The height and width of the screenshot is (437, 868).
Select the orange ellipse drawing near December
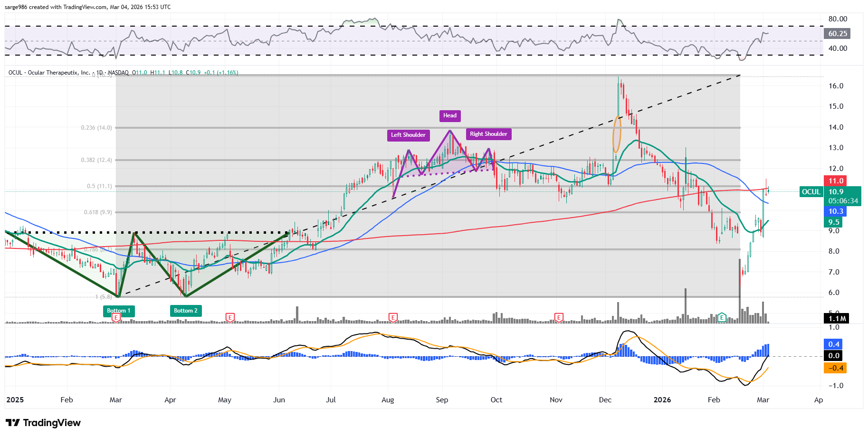pos(617,134)
